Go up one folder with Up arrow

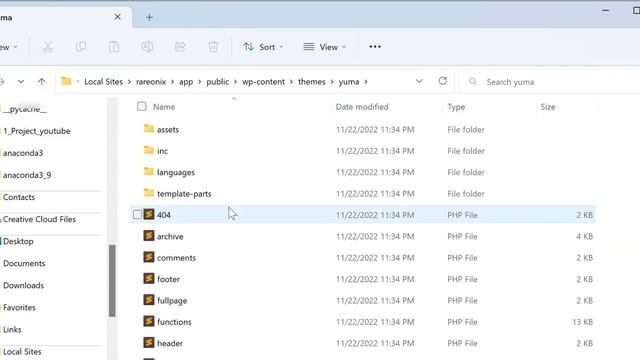[41, 82]
